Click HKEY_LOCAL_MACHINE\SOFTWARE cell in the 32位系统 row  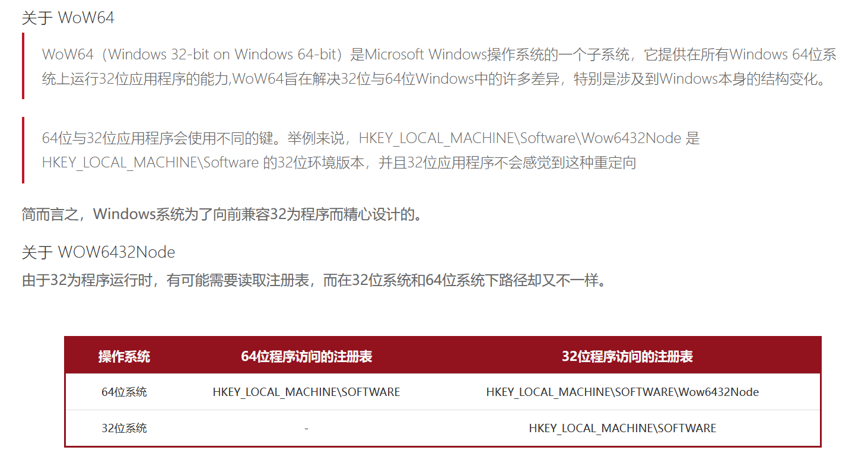(x=622, y=428)
